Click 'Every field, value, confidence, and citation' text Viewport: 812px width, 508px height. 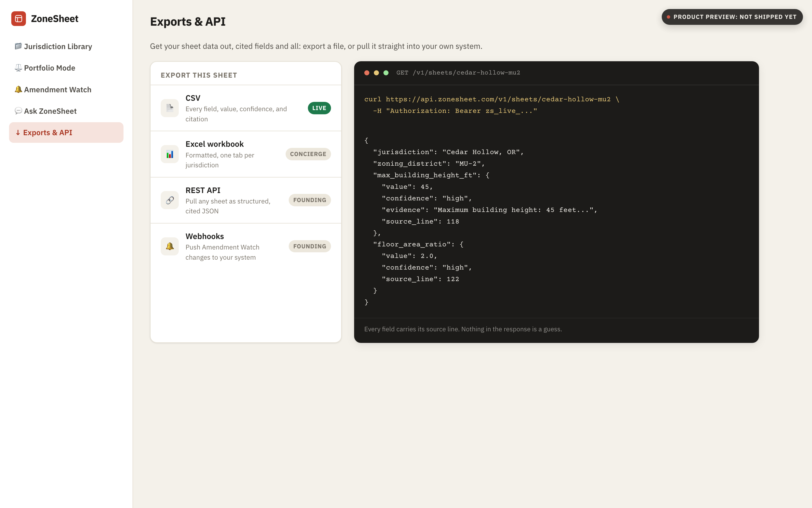236,114
